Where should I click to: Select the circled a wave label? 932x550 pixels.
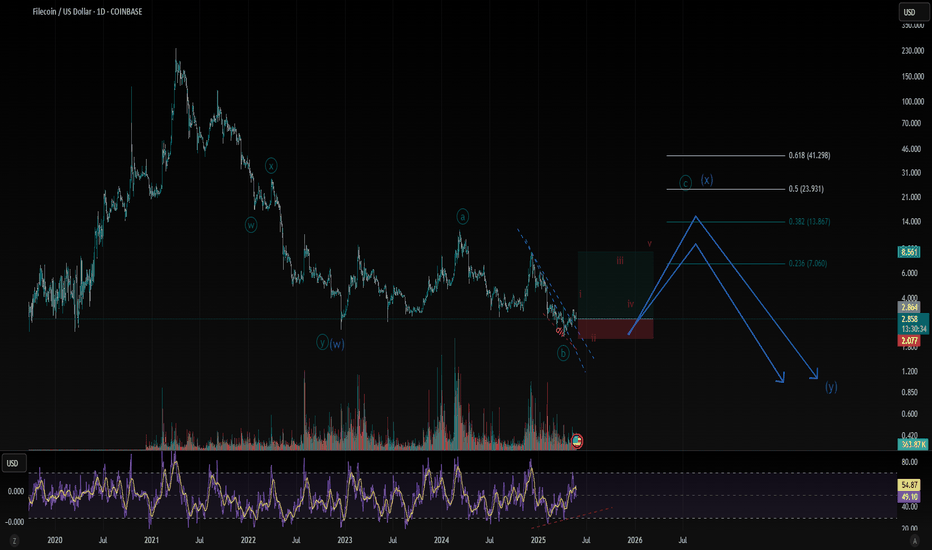click(462, 216)
